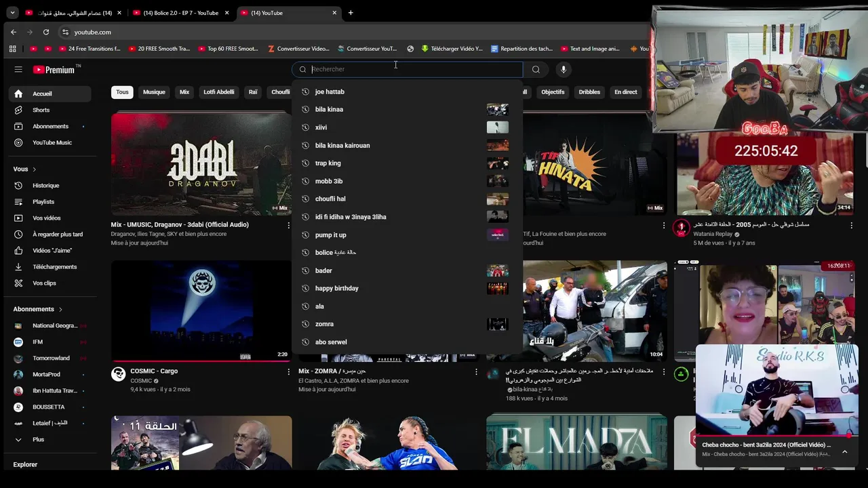The image size is (868, 488).
Task: Open Shorts in the sidebar
Action: tap(50, 110)
